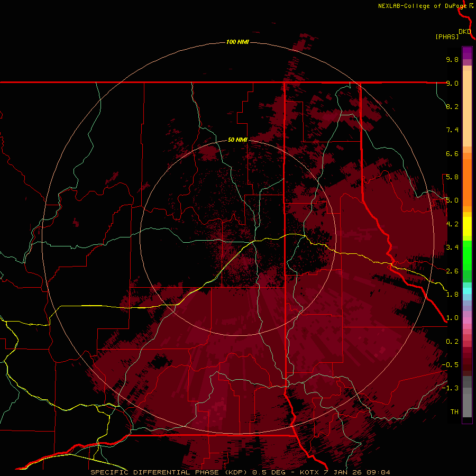Click the 5.8 legend value
The height and width of the screenshot is (476, 476).
(x=452, y=177)
